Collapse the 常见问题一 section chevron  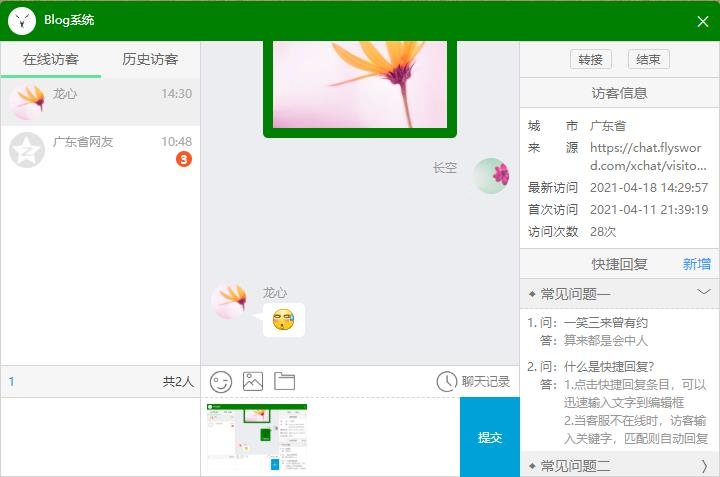coord(703,292)
